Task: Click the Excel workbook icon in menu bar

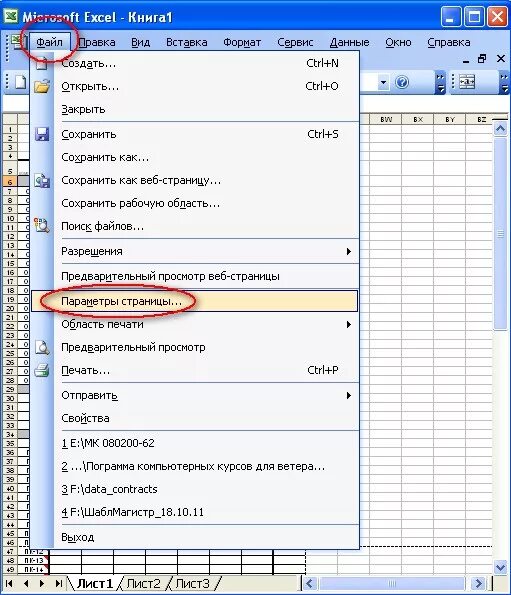Action: click(17, 42)
